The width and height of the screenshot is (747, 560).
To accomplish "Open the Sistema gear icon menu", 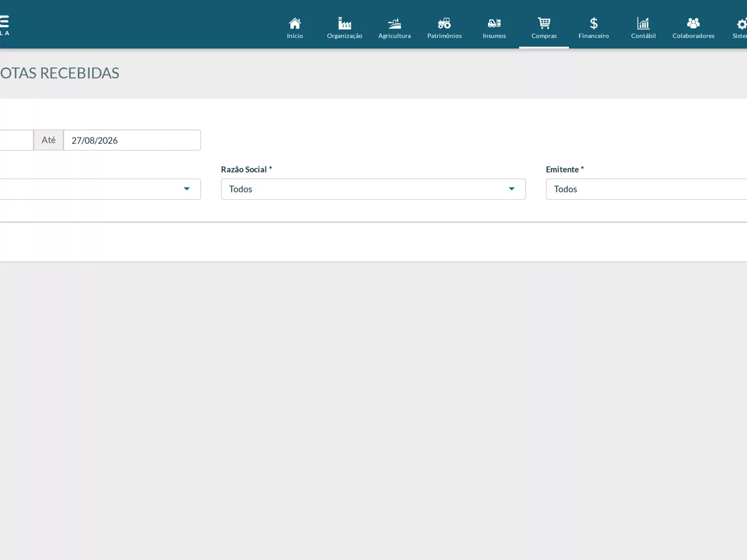I will (742, 24).
